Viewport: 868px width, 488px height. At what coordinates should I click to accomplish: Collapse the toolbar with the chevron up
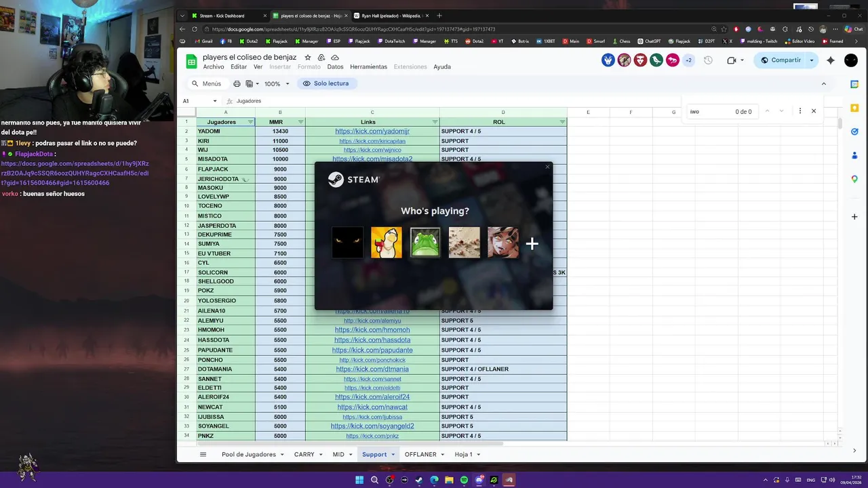[824, 83]
